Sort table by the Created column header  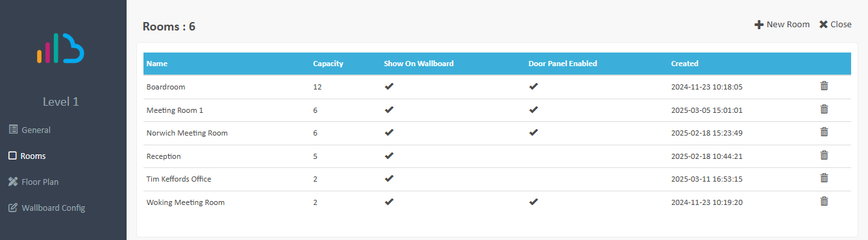pos(684,64)
